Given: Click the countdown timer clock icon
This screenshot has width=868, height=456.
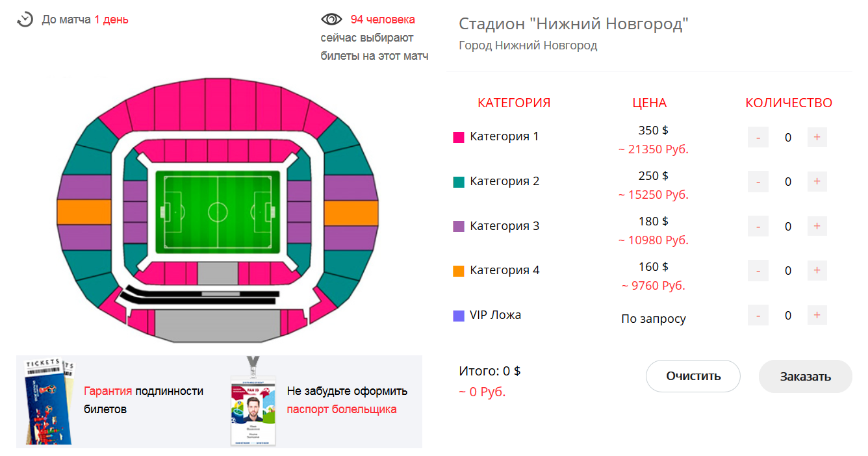Looking at the screenshot, I should coord(25,19).
